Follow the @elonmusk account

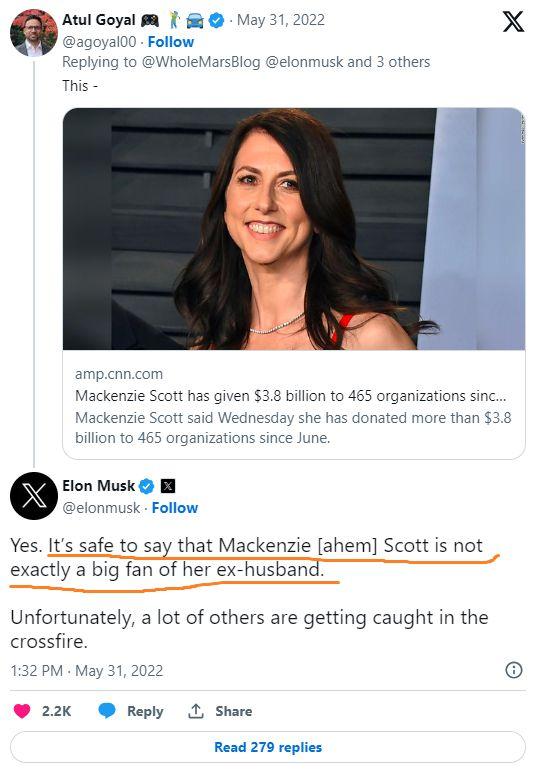[x=175, y=508]
